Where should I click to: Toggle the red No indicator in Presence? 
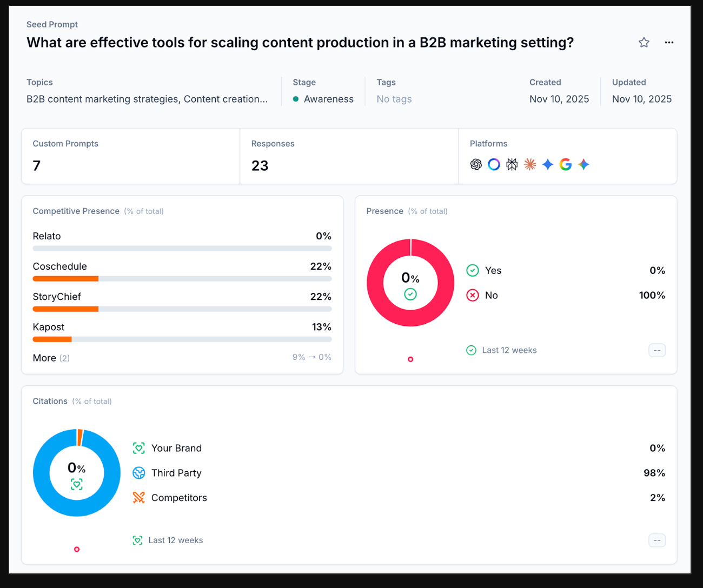[473, 295]
